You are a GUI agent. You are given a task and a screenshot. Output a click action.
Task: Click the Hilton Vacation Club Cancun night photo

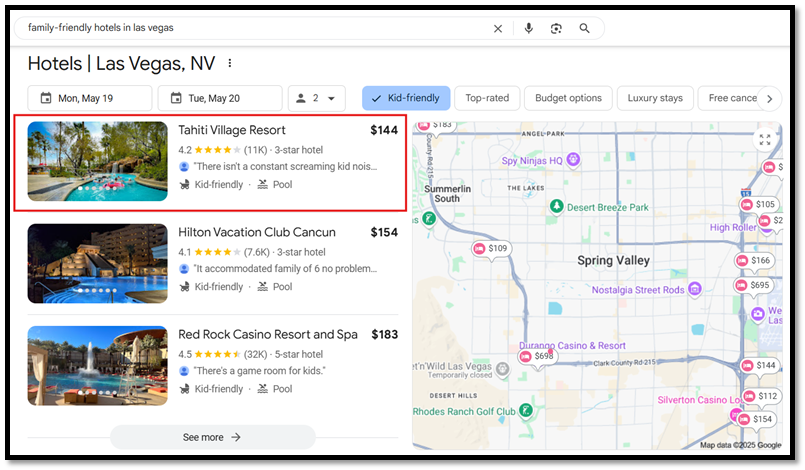(x=98, y=263)
